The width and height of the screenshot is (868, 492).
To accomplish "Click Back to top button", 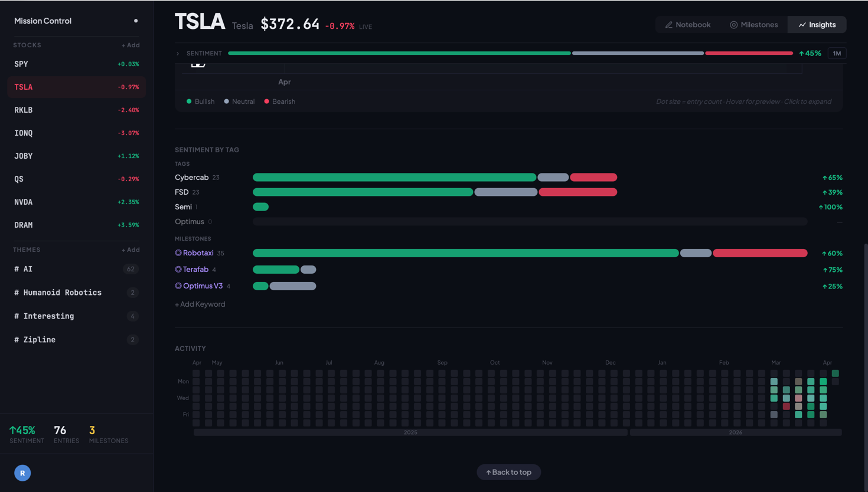I will click(x=508, y=472).
